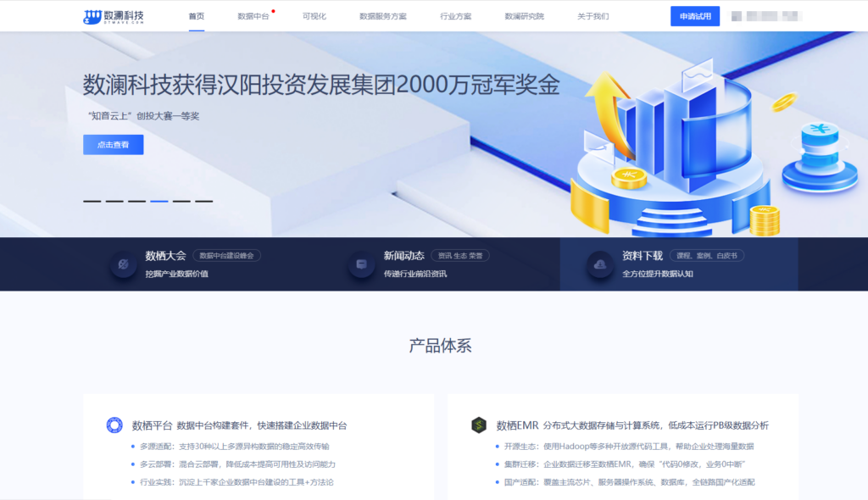Select the blue 数栖平台 product icon

tap(113, 423)
